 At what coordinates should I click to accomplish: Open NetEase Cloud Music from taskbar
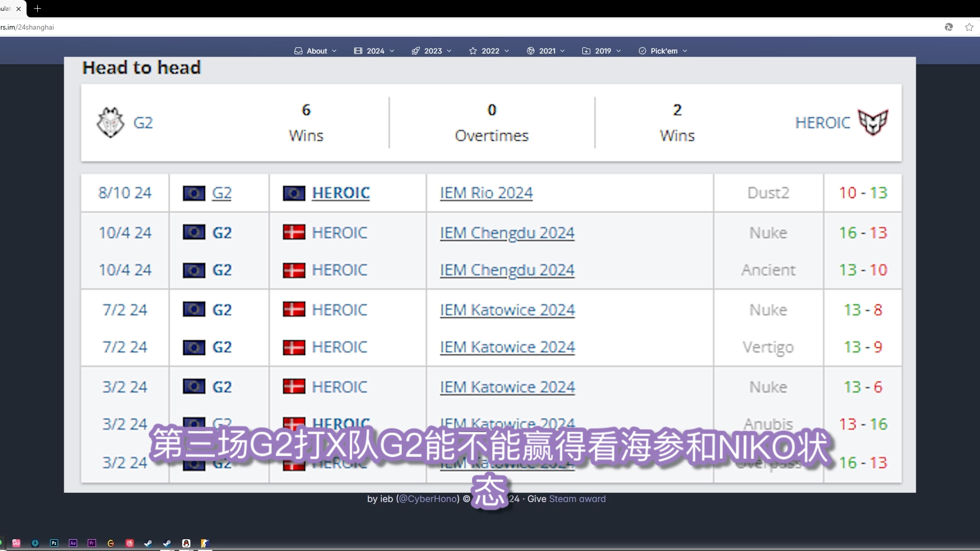click(130, 543)
